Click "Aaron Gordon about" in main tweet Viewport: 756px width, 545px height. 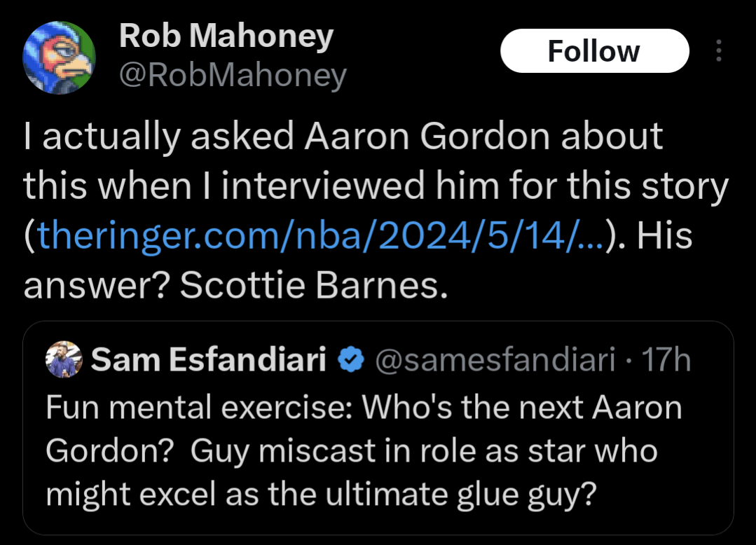[x=483, y=137]
